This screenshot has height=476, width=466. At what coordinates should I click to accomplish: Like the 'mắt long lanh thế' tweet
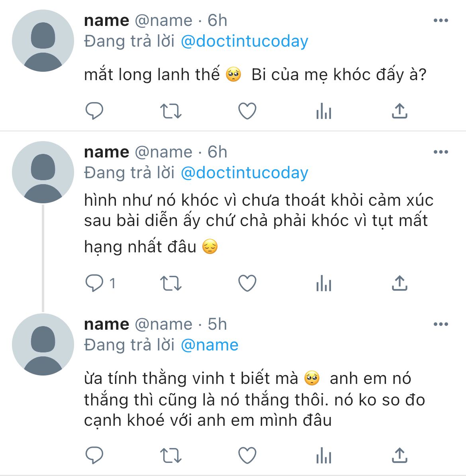(x=247, y=111)
